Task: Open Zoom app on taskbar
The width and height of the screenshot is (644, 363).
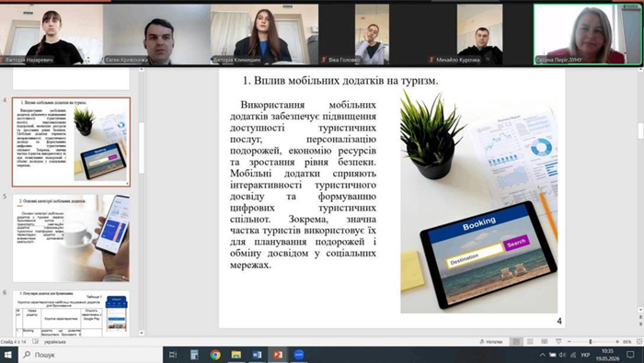Action: pyautogui.click(x=299, y=355)
